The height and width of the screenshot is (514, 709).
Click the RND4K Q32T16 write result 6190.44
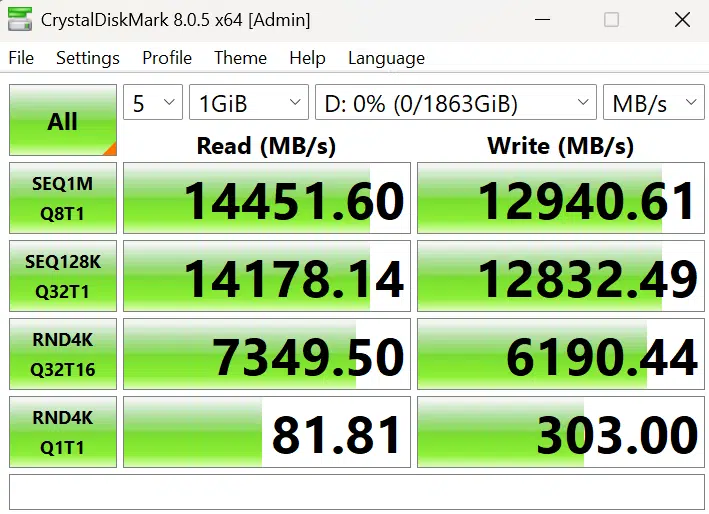(x=561, y=354)
